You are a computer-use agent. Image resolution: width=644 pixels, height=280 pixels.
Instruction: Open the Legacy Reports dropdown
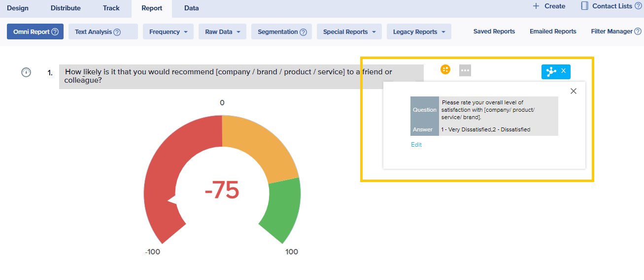[x=419, y=32]
